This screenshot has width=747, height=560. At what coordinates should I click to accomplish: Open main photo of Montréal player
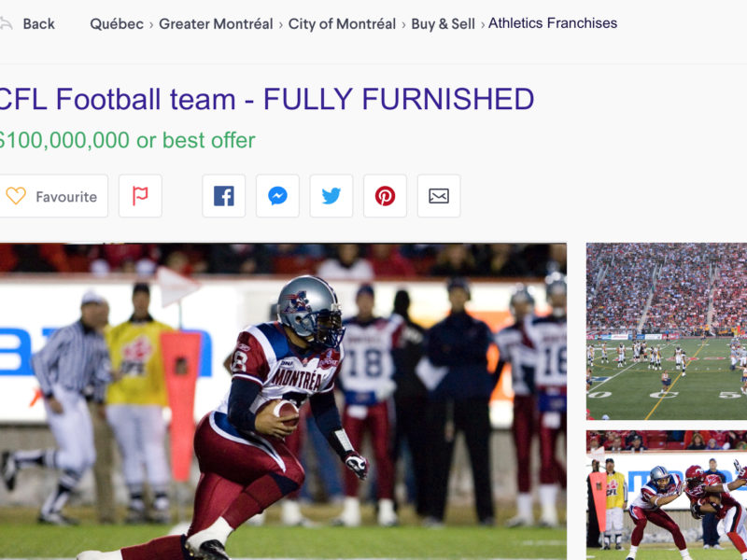coord(283,401)
